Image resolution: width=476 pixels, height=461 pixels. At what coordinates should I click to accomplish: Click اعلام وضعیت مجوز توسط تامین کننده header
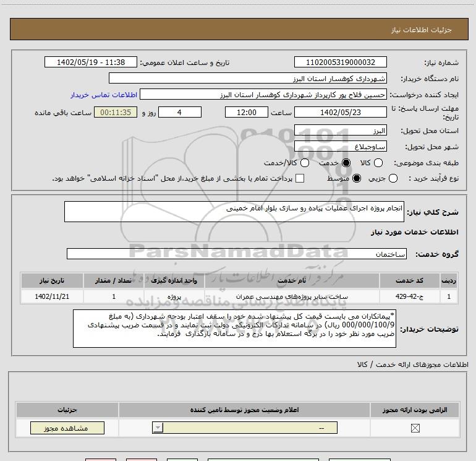244,410
